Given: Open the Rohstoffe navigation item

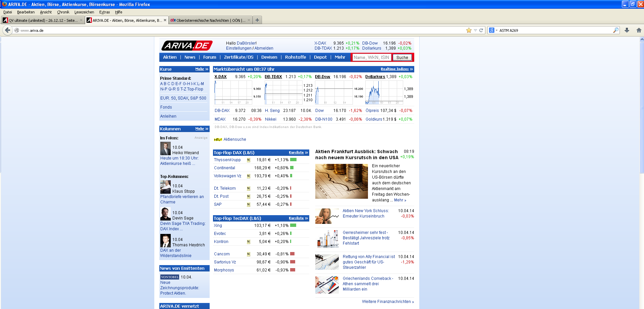Looking at the screenshot, I should point(296,57).
